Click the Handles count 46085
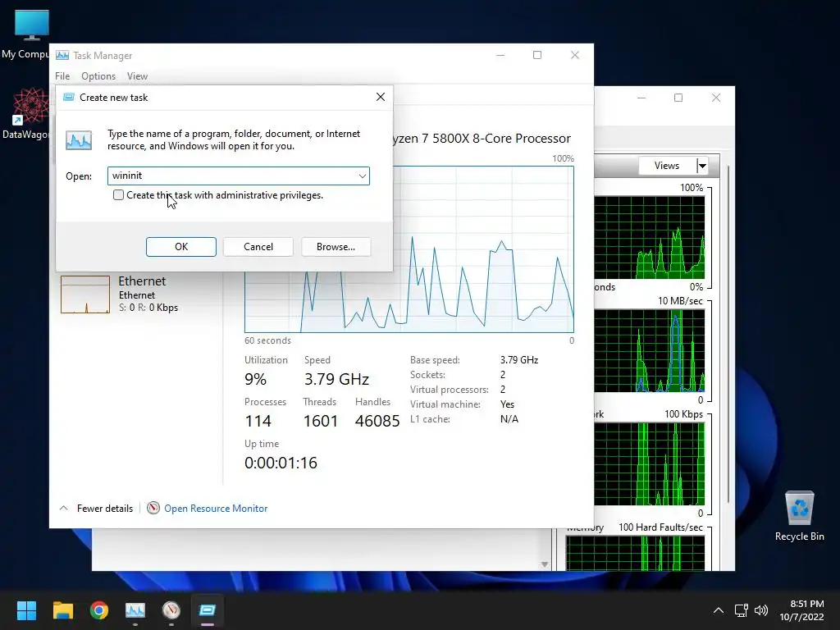Viewport: 840px width, 630px height. [x=377, y=421]
